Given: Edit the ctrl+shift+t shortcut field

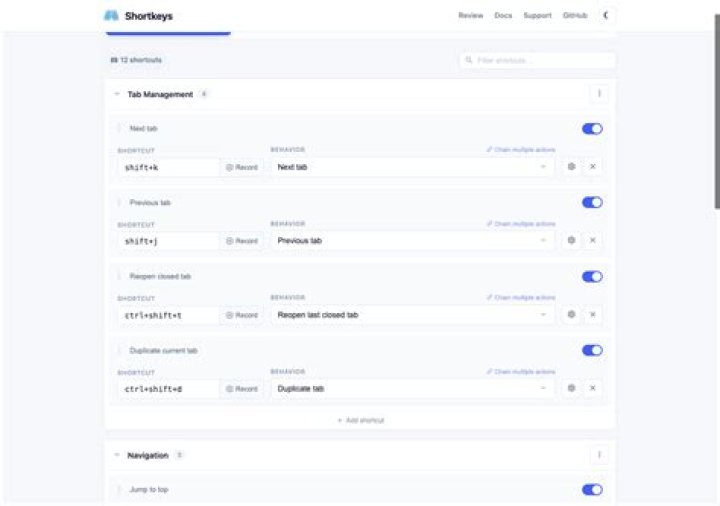Looking at the screenshot, I should pyautogui.click(x=169, y=315).
